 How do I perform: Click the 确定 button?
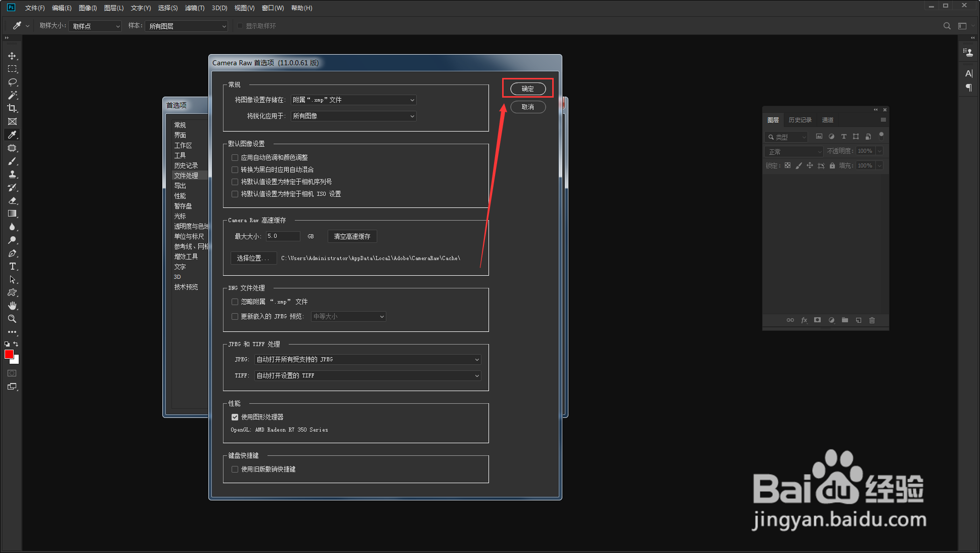click(527, 89)
